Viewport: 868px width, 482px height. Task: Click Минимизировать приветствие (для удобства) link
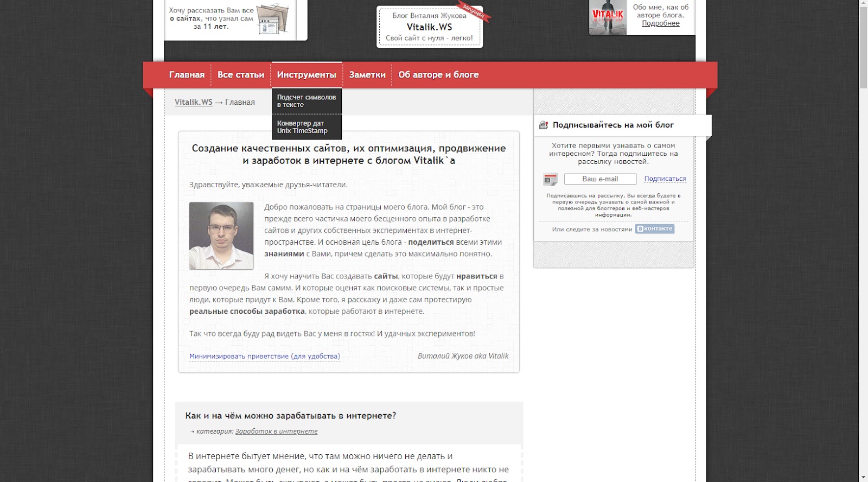tap(265, 356)
